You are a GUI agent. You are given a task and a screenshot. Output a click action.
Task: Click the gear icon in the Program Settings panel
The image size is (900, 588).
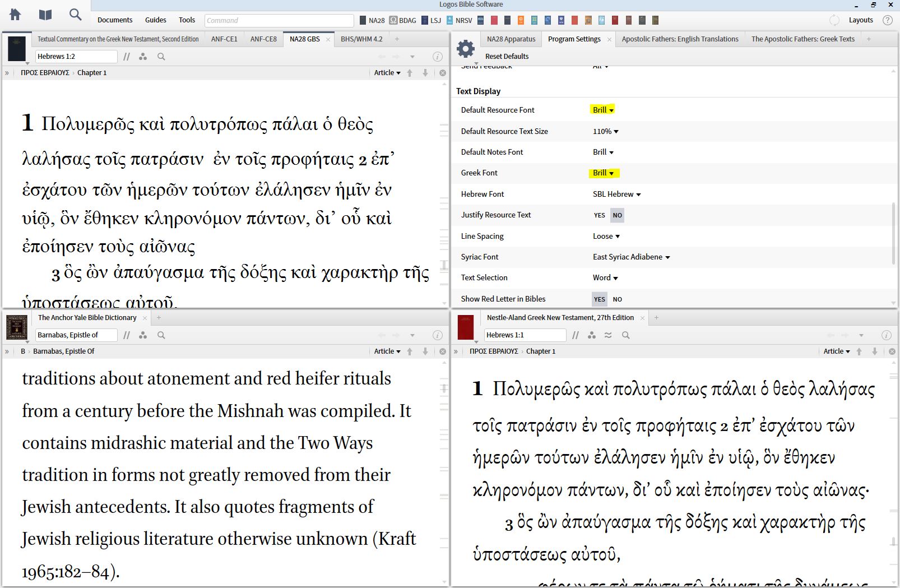pyautogui.click(x=465, y=48)
